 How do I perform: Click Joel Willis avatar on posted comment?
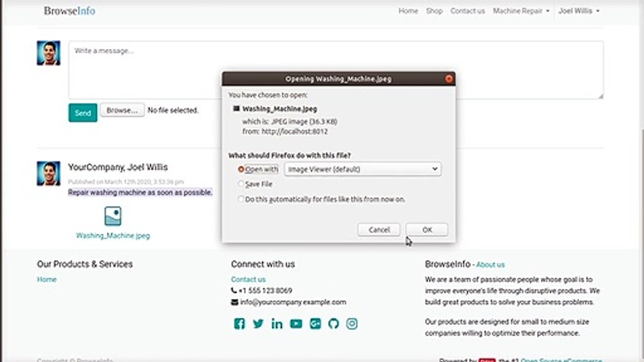[x=48, y=173]
